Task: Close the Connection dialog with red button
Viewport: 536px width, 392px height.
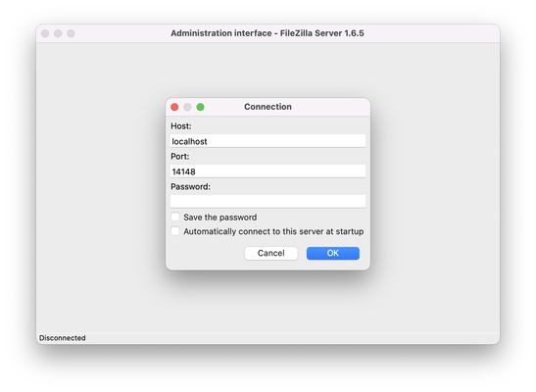Action: (x=174, y=107)
